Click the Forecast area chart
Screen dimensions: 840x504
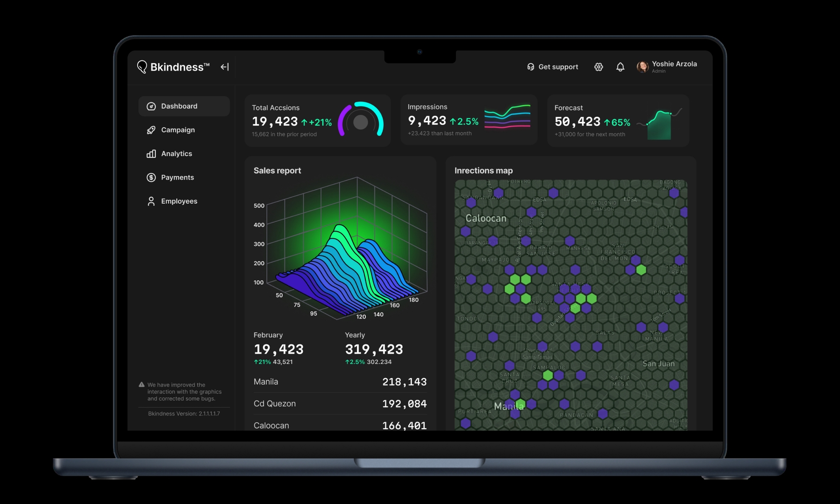659,125
